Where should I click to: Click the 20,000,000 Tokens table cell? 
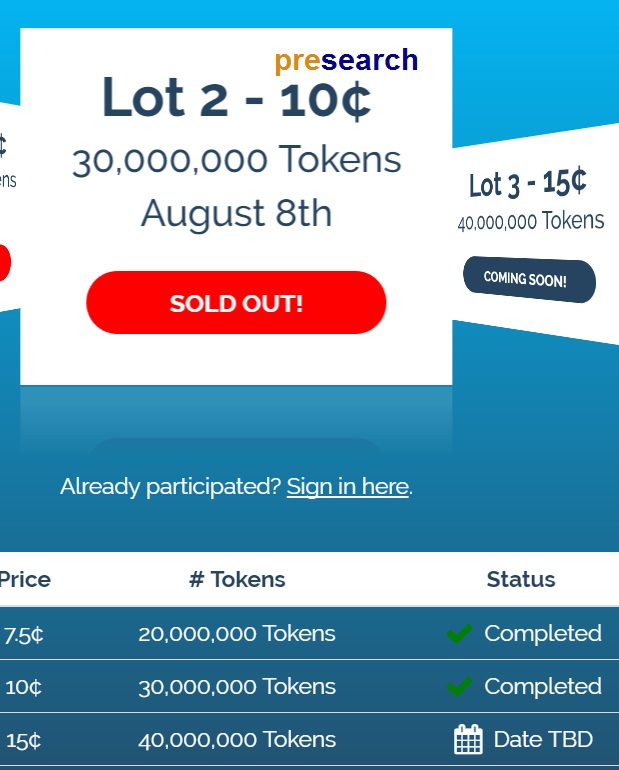point(237,633)
